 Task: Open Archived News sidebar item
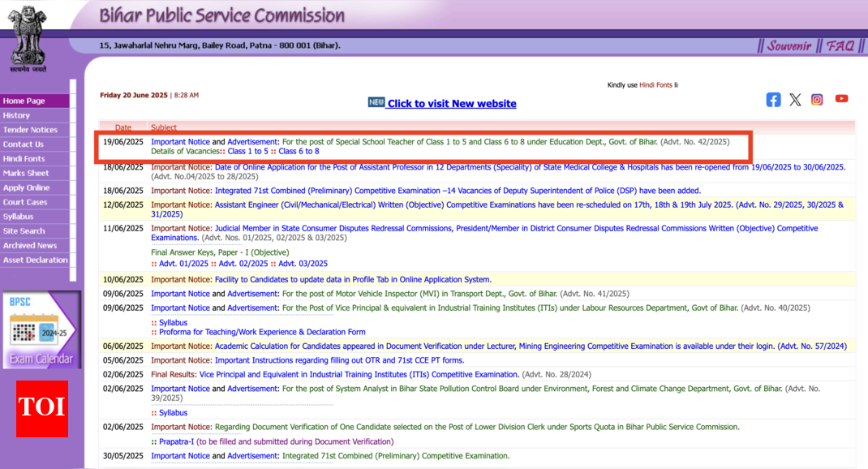(x=30, y=245)
